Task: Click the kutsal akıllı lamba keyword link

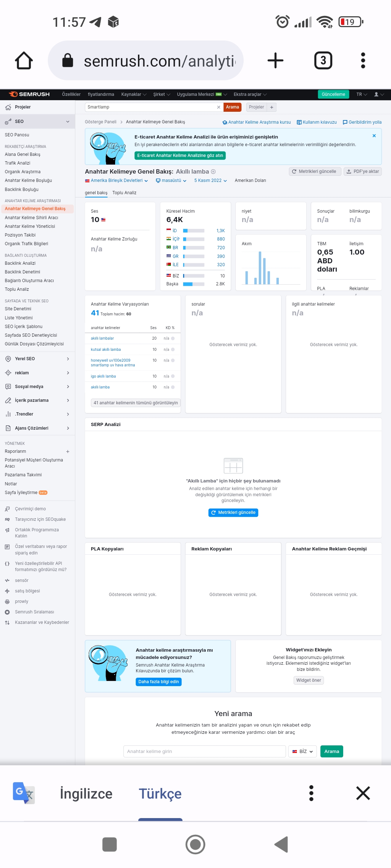Action: [x=106, y=350]
